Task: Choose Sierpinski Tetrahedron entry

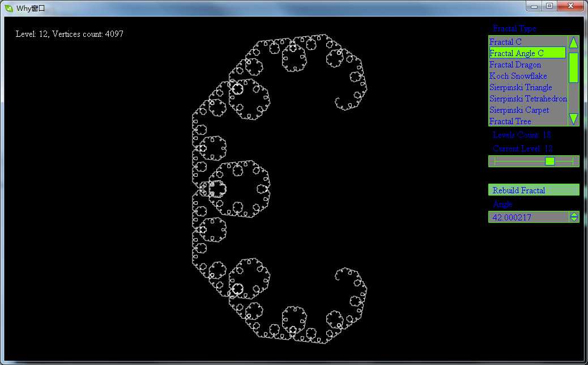Action: point(527,99)
